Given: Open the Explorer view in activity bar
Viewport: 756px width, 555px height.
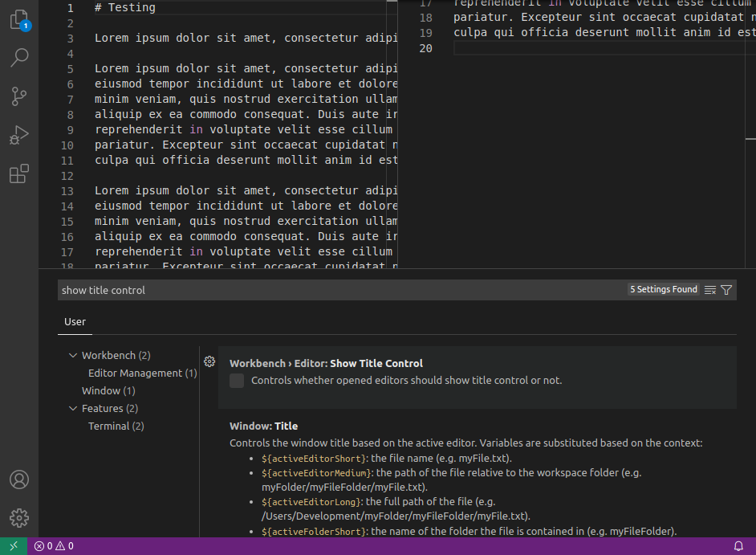Looking at the screenshot, I should [19, 20].
